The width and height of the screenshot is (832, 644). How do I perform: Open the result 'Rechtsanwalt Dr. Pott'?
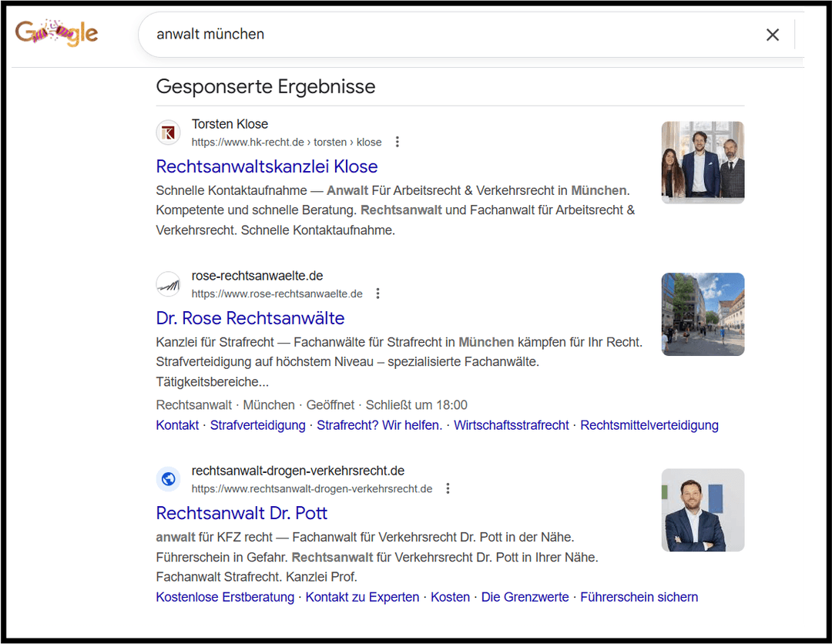241,513
